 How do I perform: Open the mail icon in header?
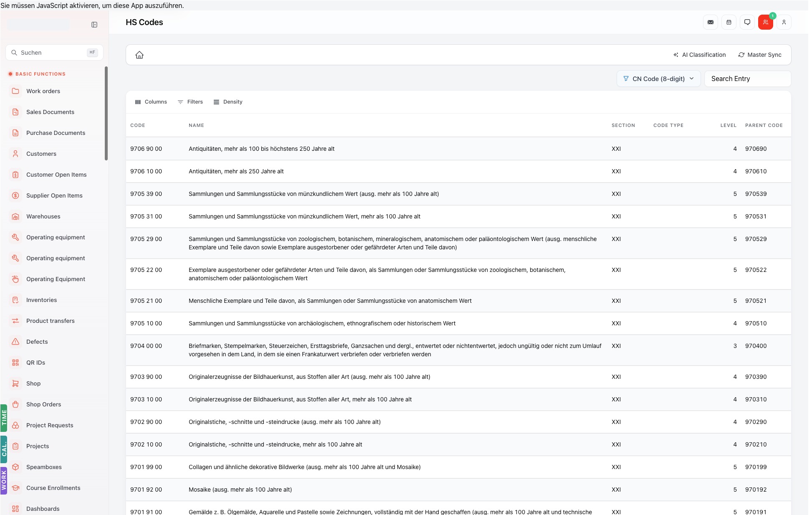(x=711, y=22)
